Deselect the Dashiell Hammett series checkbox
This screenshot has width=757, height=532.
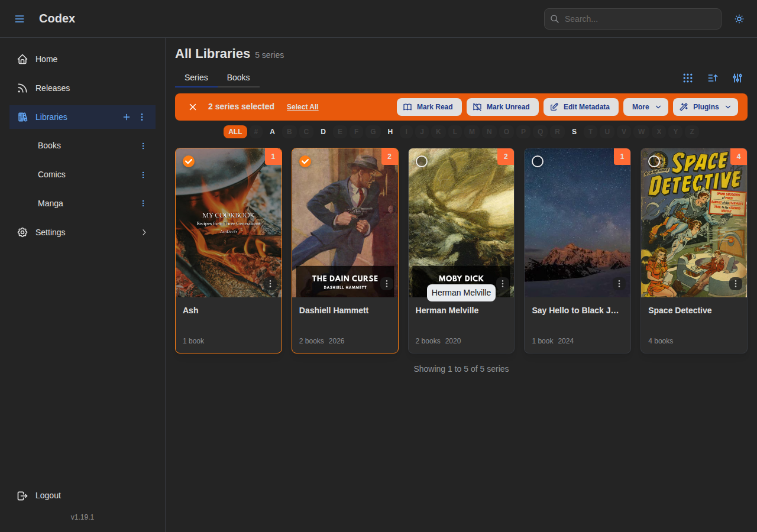pos(305,161)
